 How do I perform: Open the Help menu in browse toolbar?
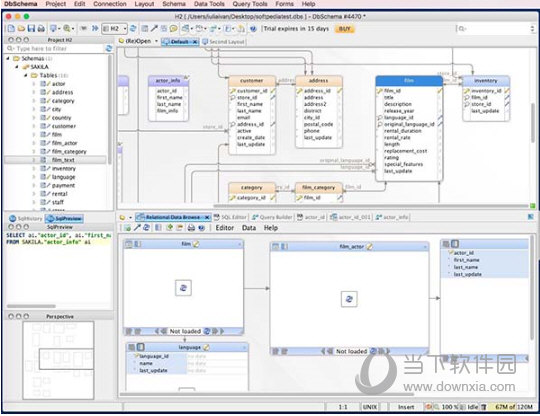(271, 228)
